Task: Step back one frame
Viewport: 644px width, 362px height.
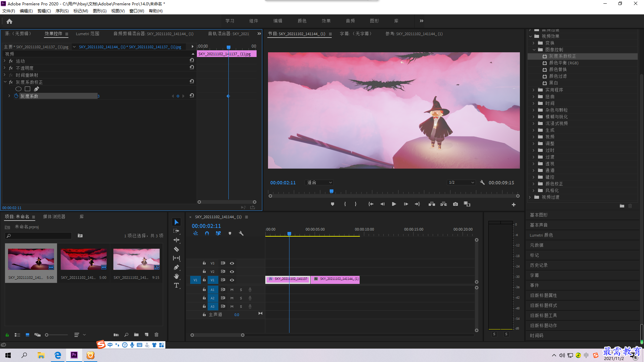Action: [x=382, y=204]
